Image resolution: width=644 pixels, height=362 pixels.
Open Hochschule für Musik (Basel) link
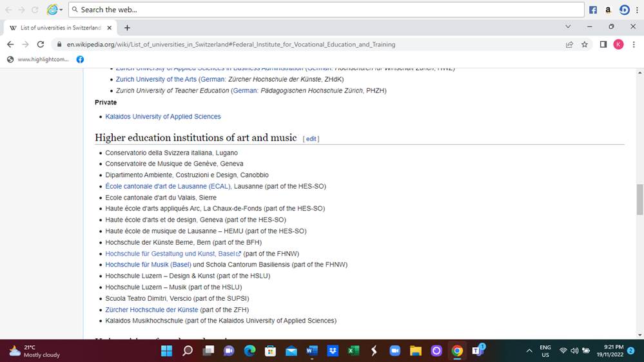(148, 265)
